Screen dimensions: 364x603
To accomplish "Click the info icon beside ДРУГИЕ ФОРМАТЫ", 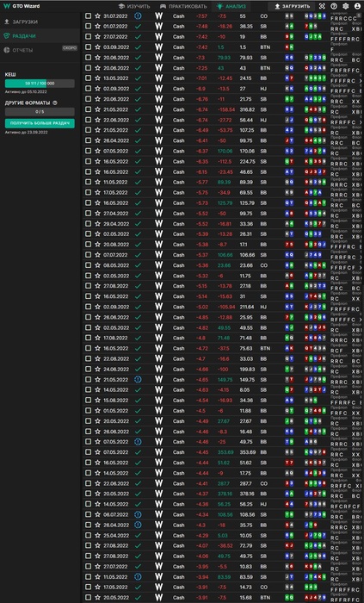I will click(x=55, y=103).
